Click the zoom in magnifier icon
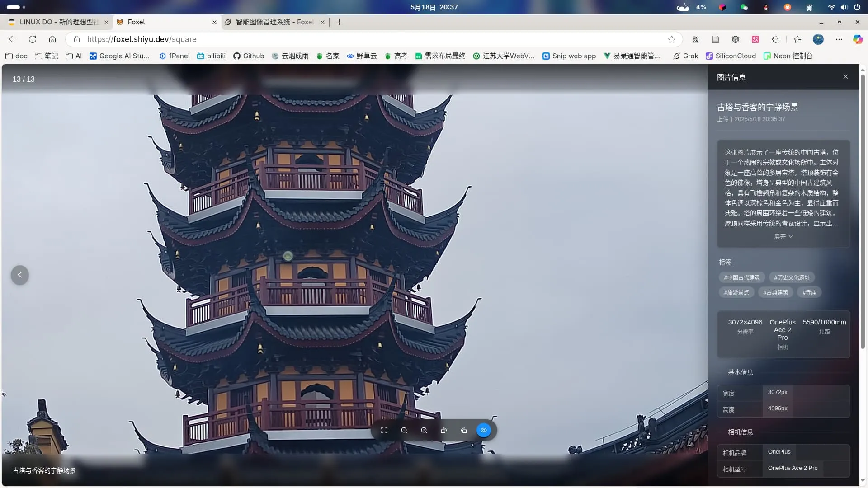Image resolution: width=868 pixels, height=488 pixels. (424, 430)
